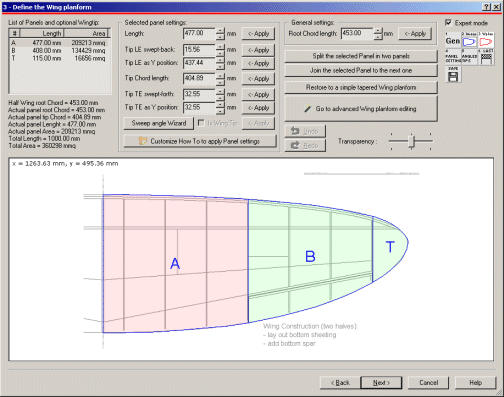The height and width of the screenshot is (397, 504).
Task: Select wingtip T row in the list
Action: click(59, 58)
